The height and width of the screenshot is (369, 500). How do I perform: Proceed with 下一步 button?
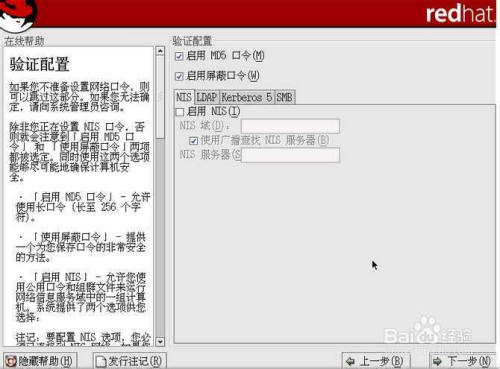point(463,361)
